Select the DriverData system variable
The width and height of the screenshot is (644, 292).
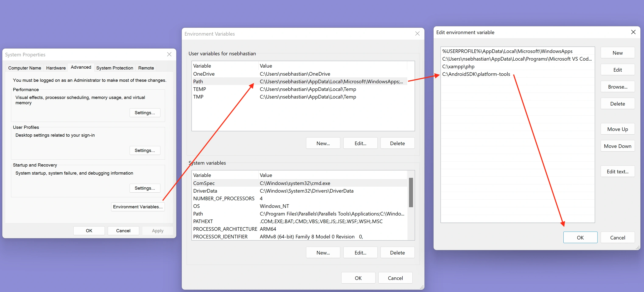pyautogui.click(x=299, y=191)
